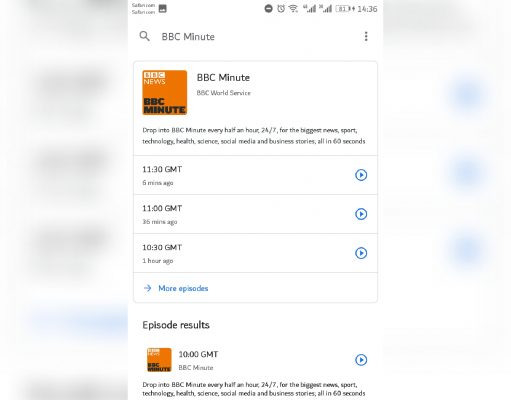The width and height of the screenshot is (511, 400).
Task: Tap the alarm icon in status bar
Action: [x=281, y=9]
